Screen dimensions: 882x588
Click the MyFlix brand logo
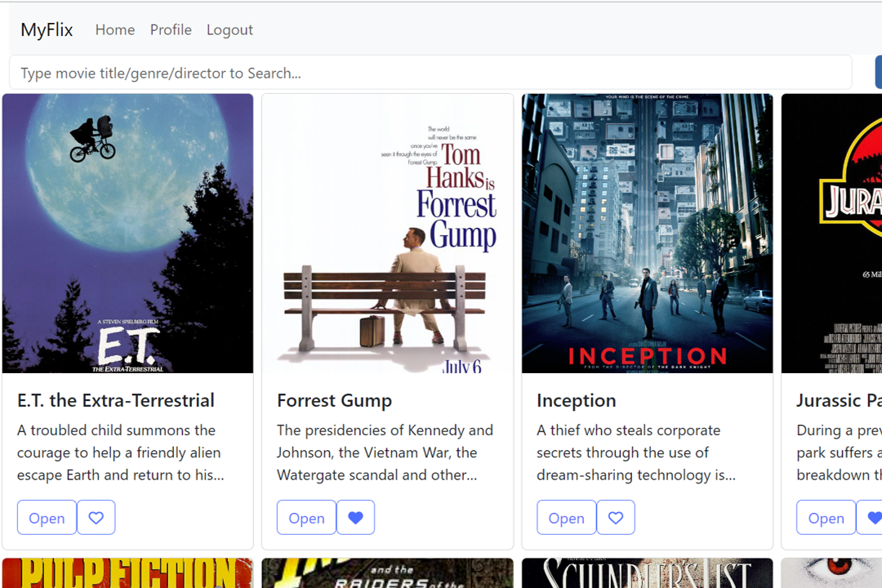tap(47, 29)
